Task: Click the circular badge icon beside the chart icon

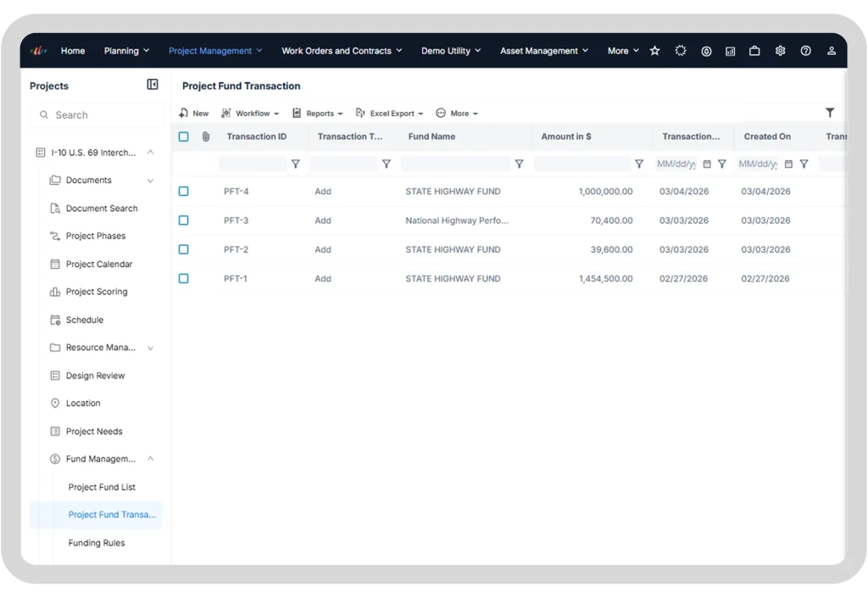Action: click(706, 51)
